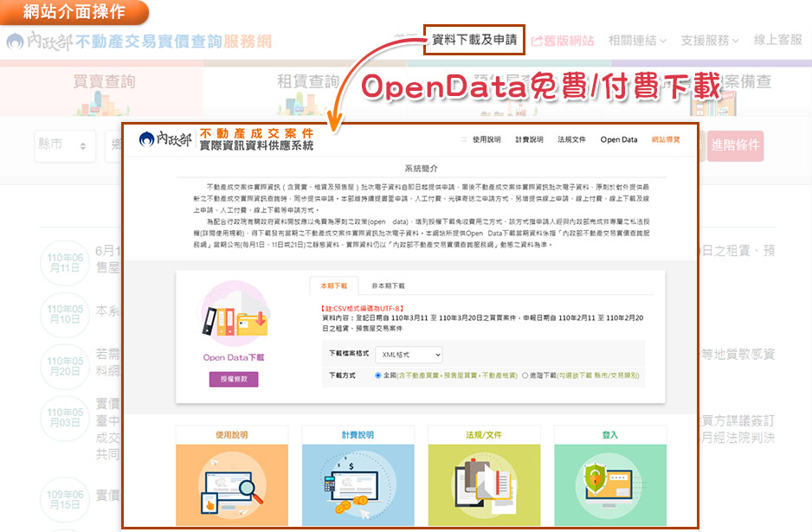812x532 pixels.
Task: Open 法規文件 in the top navigation
Action: (571, 139)
